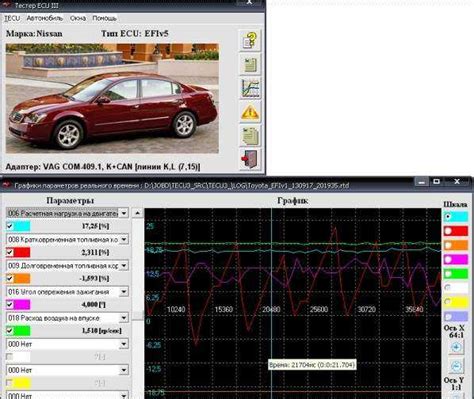Open the error codes warning triangle icon
Screen dimensions: 474x399
[250, 112]
